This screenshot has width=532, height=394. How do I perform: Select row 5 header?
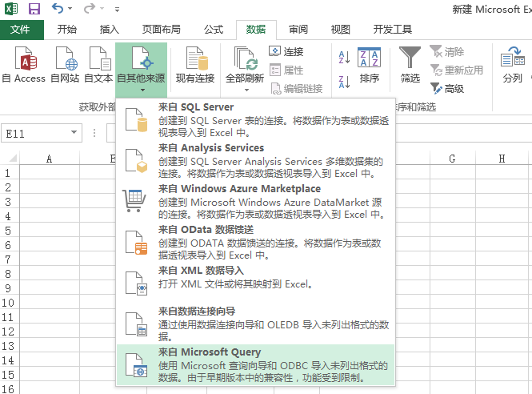(x=9, y=231)
